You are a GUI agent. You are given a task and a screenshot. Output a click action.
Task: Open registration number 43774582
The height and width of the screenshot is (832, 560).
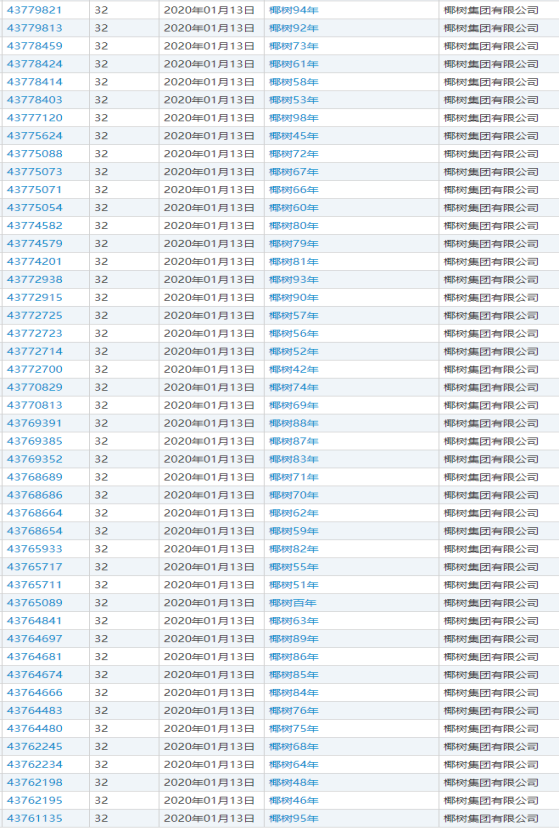(x=35, y=226)
